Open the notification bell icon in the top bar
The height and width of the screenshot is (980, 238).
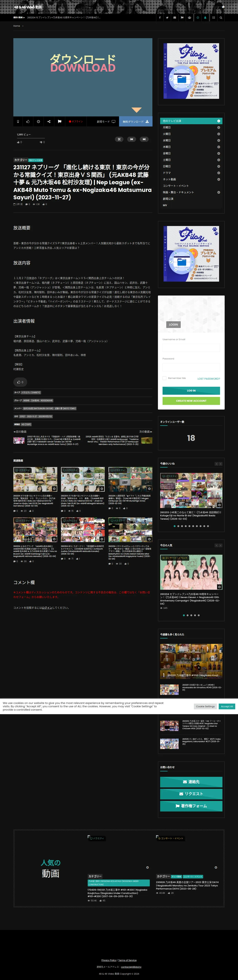pyautogui.click(x=205, y=17)
